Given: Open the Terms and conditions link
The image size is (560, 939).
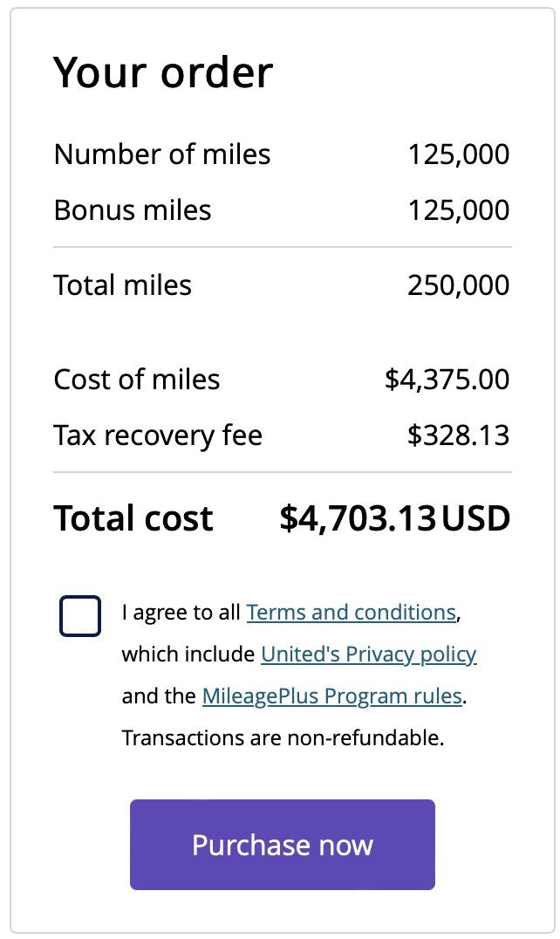Looking at the screenshot, I should 352,612.
